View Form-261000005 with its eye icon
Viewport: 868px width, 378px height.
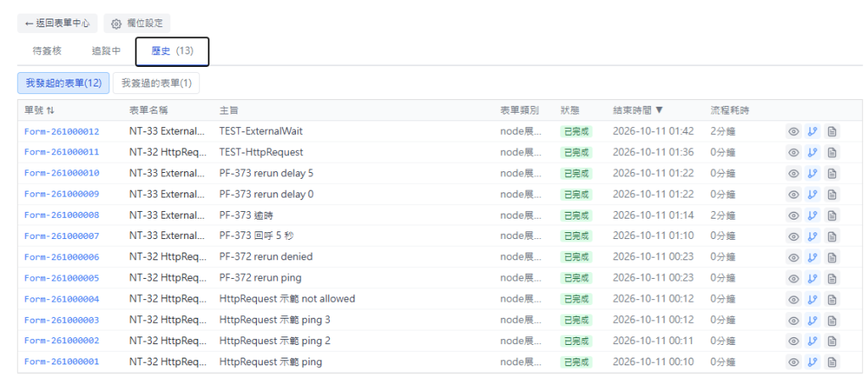pos(793,278)
